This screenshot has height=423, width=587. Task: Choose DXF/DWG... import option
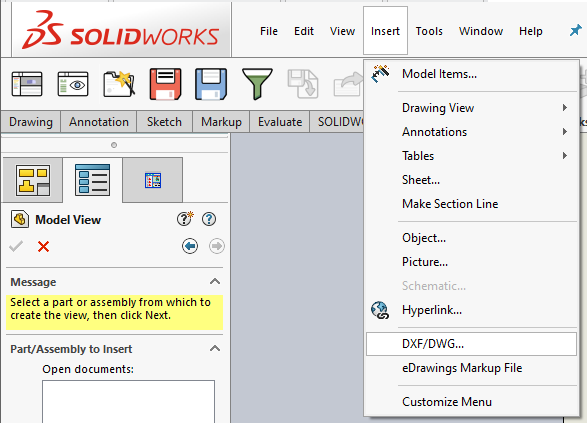click(471, 344)
